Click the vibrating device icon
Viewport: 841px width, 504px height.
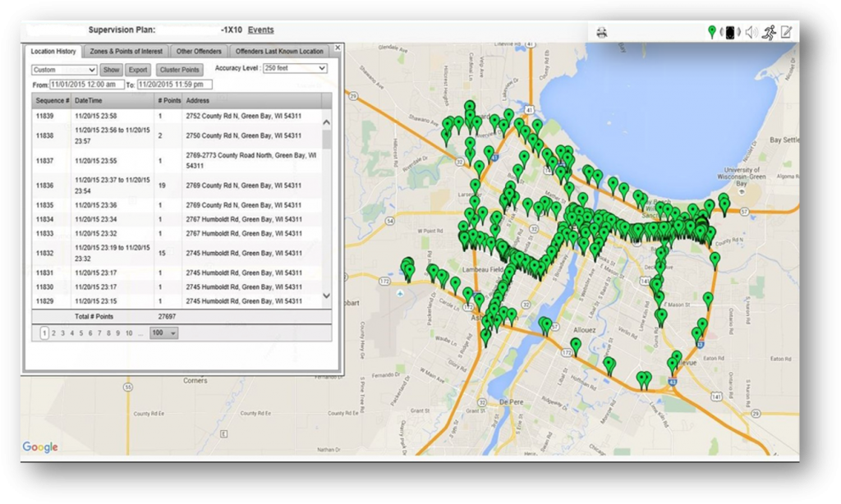pos(729,33)
